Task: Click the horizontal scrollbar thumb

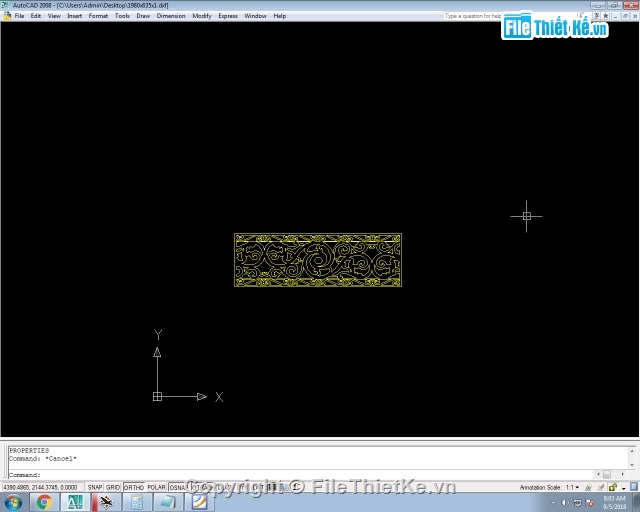Action: (607, 474)
